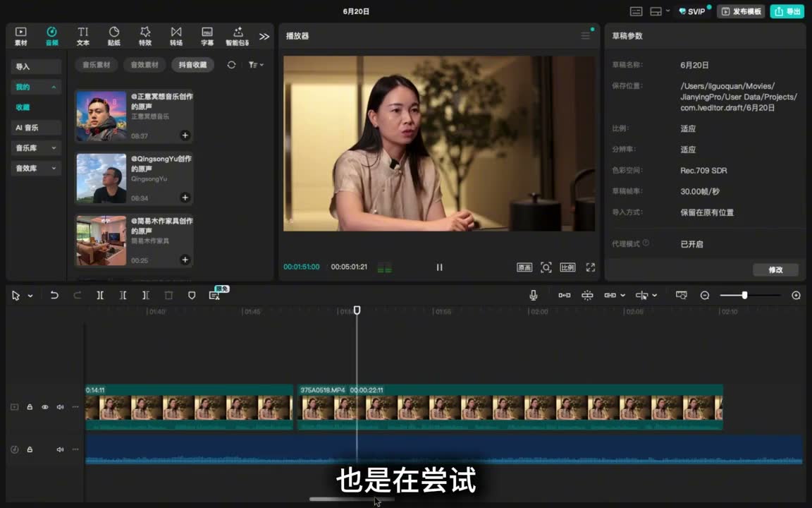This screenshot has width=812, height=508.
Task: Switch to the 音频 audio tab
Action: click(x=51, y=36)
